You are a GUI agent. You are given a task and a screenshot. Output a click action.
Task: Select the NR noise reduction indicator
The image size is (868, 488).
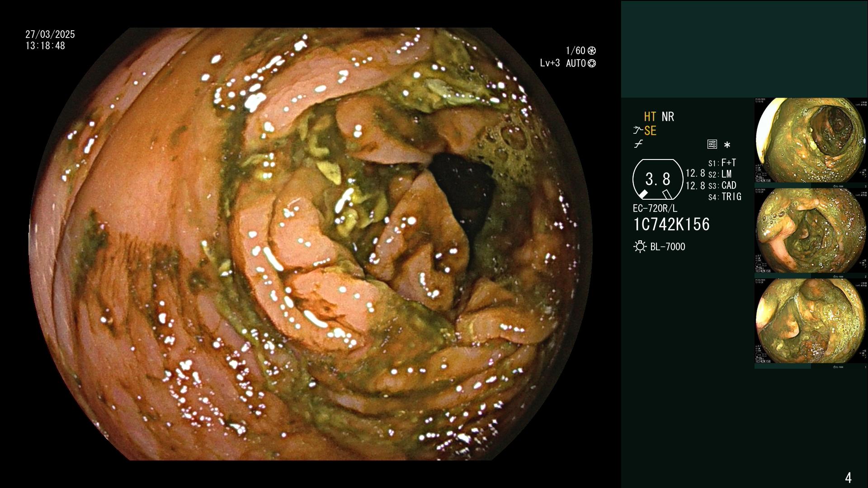[x=668, y=117]
